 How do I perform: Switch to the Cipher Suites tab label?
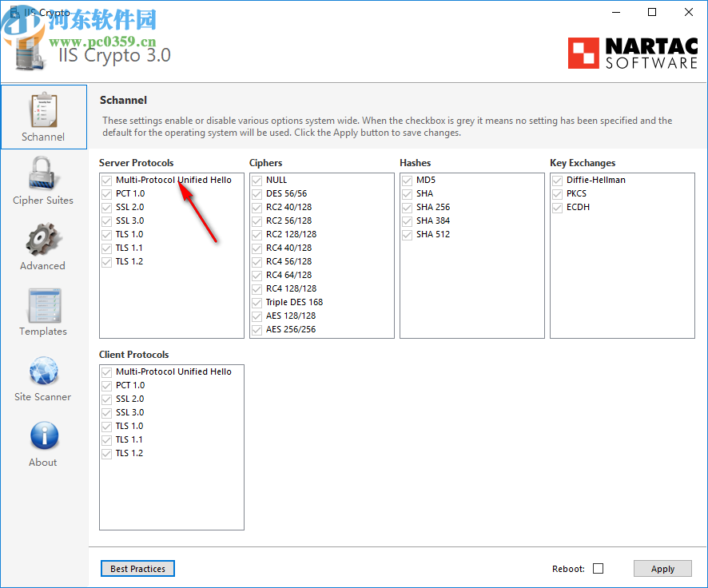tap(43, 201)
